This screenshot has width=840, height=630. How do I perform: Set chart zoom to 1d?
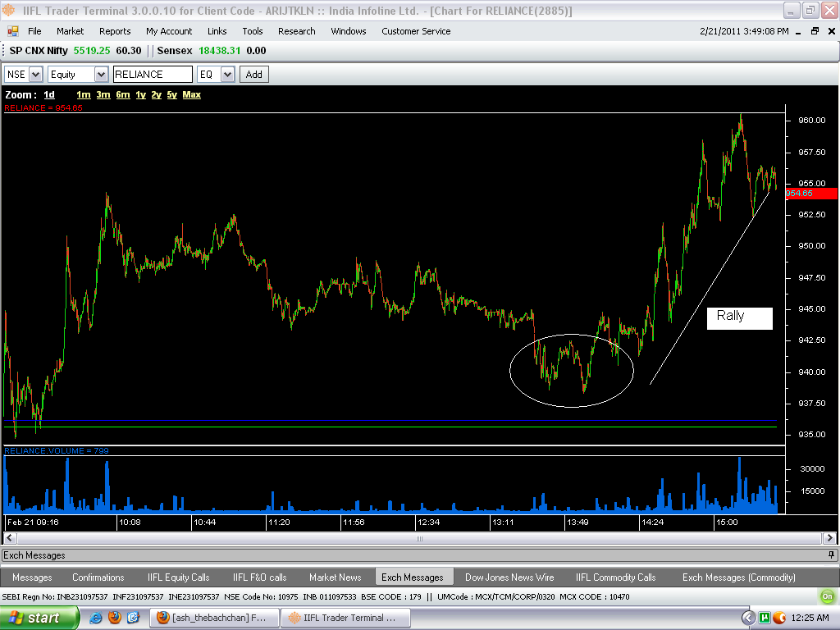(x=49, y=95)
